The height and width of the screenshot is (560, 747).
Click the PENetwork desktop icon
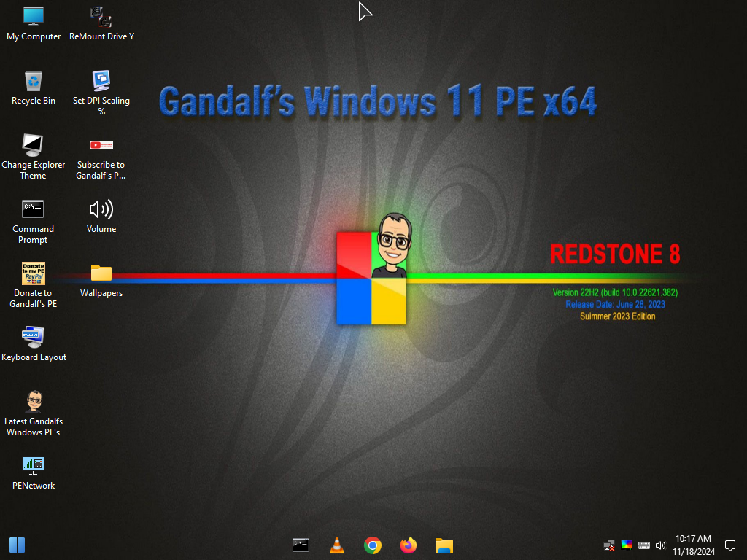coord(34,473)
